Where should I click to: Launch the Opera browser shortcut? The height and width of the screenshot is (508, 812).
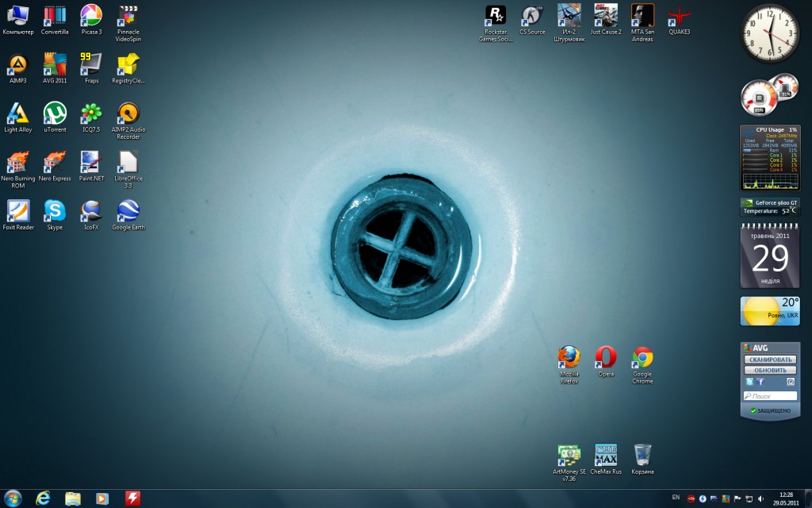pyautogui.click(x=606, y=361)
